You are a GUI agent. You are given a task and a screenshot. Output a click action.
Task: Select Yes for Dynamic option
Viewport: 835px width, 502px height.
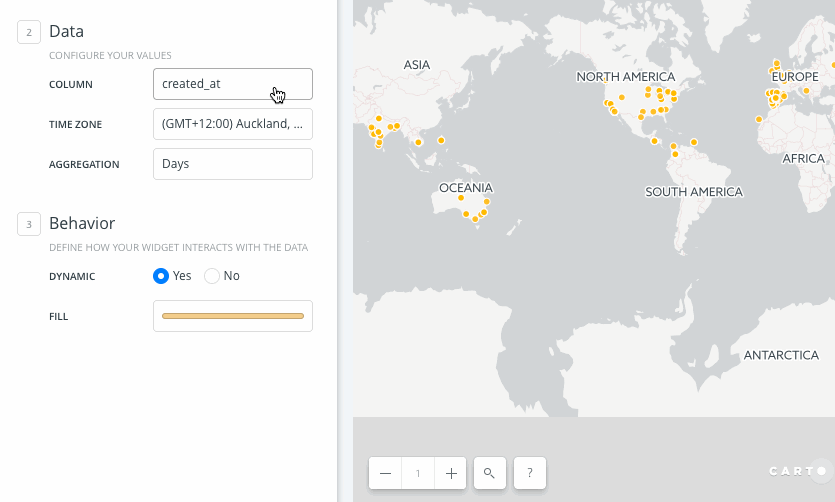(161, 276)
